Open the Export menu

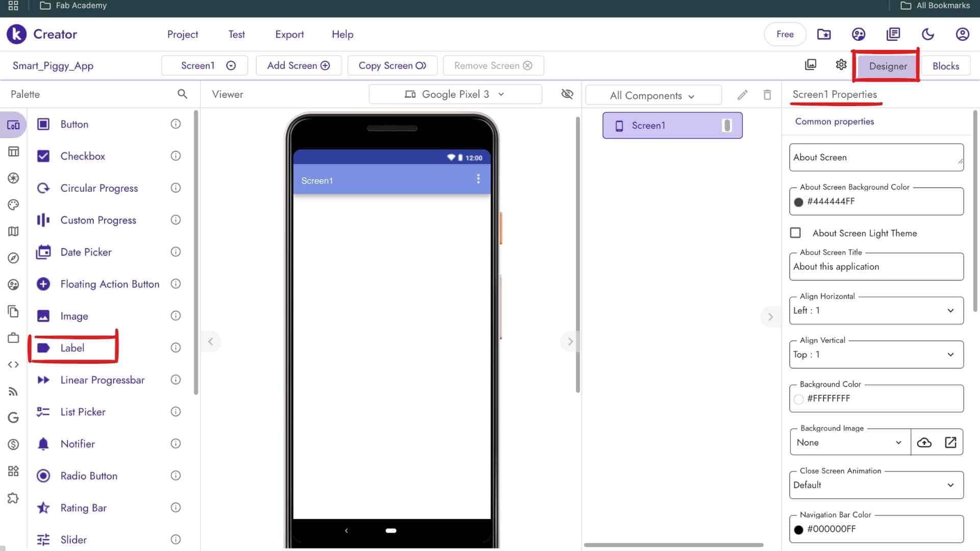289,34
